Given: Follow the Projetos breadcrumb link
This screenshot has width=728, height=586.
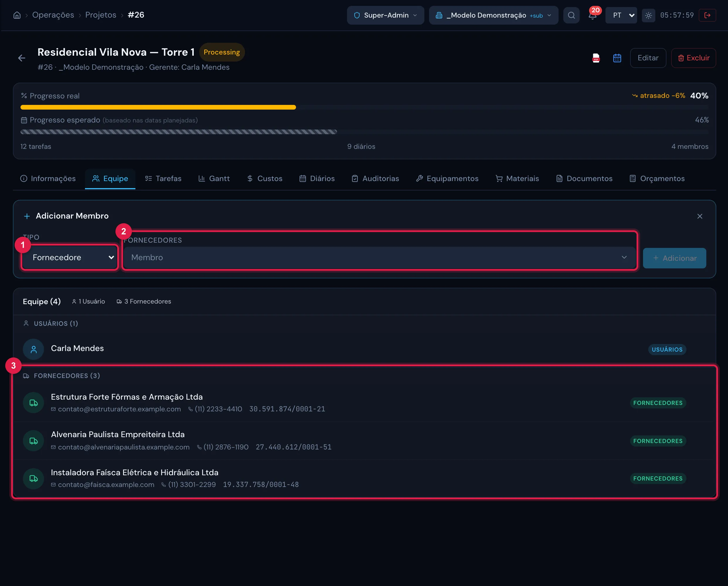Looking at the screenshot, I should tap(101, 15).
